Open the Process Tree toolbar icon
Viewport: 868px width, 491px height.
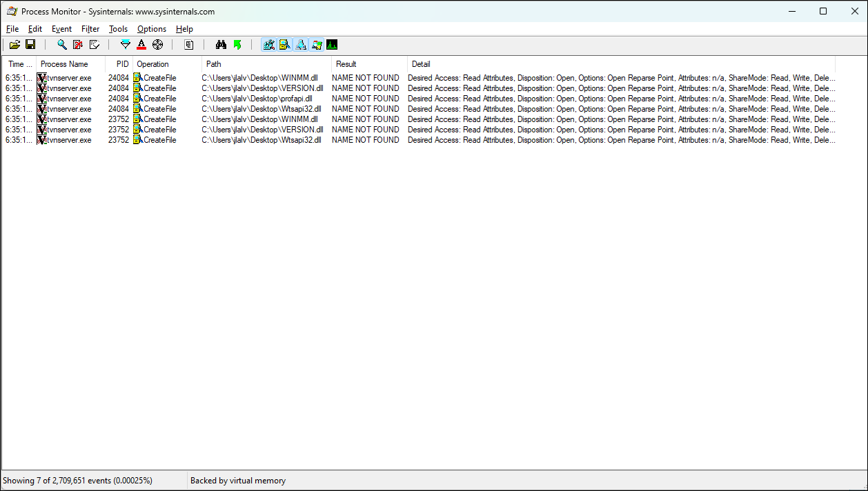189,45
